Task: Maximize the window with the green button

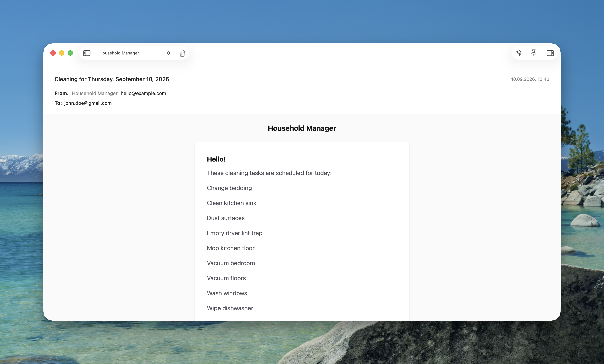Action: (x=70, y=53)
